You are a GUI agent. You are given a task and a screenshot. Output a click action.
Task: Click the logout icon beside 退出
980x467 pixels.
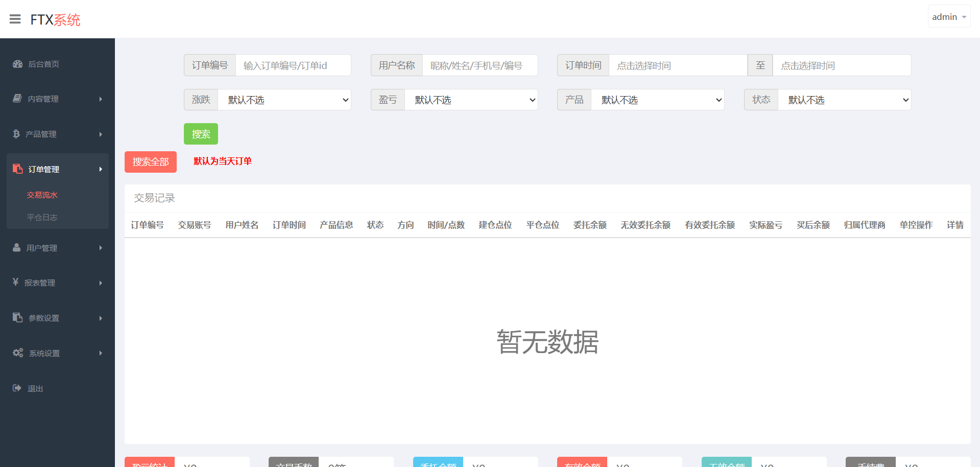[x=17, y=388]
